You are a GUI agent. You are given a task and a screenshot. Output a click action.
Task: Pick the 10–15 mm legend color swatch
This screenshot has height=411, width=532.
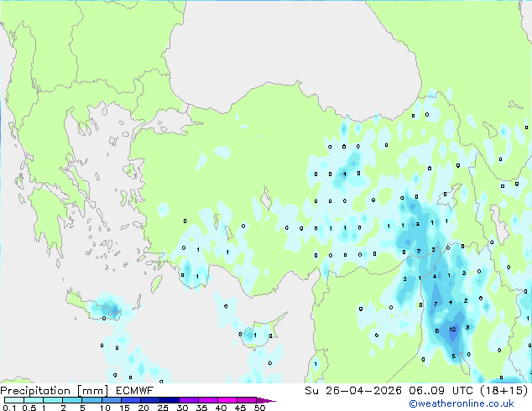pos(111,400)
